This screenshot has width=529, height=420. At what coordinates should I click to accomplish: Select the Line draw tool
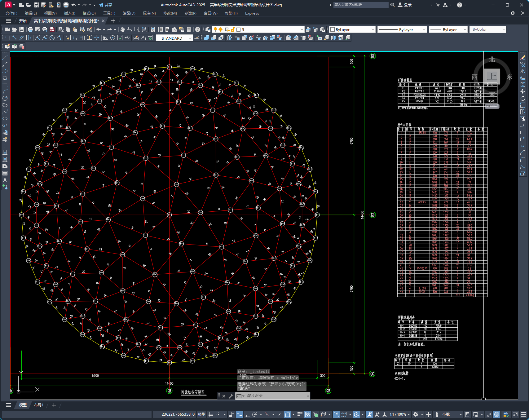[5, 57]
